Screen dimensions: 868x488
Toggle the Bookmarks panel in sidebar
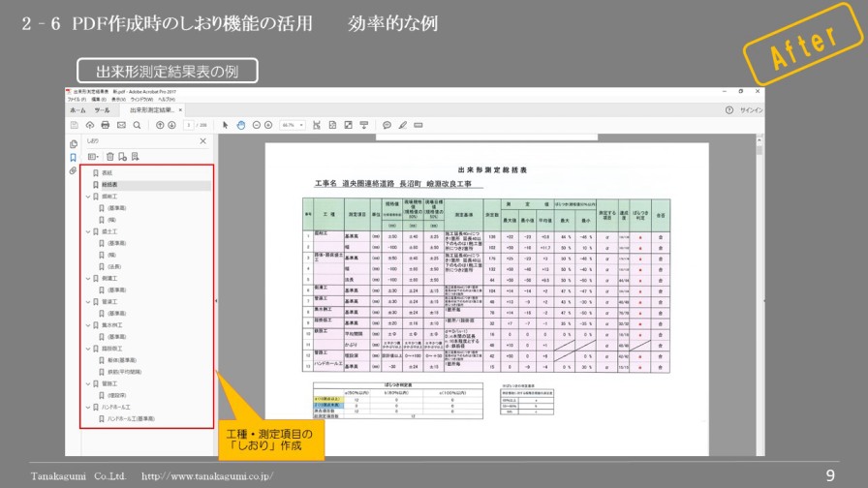click(72, 157)
